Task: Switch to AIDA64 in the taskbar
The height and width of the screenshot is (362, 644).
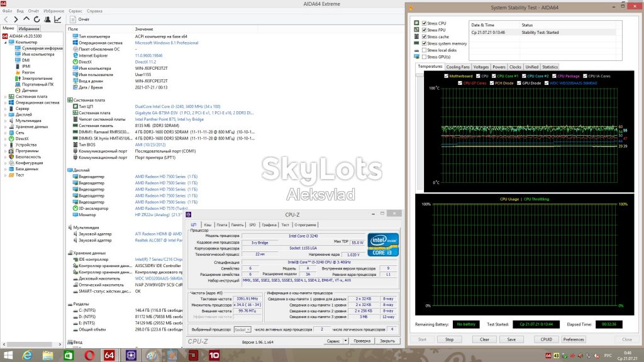Action: pos(109,356)
